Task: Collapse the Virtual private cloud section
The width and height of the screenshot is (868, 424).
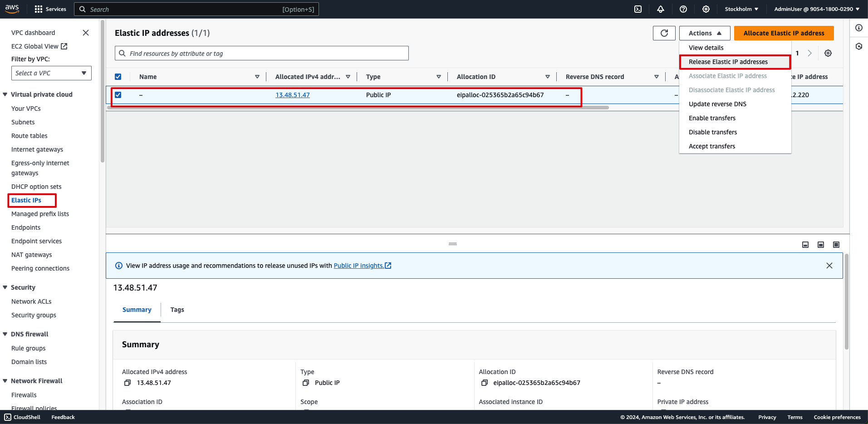Action: [x=5, y=94]
